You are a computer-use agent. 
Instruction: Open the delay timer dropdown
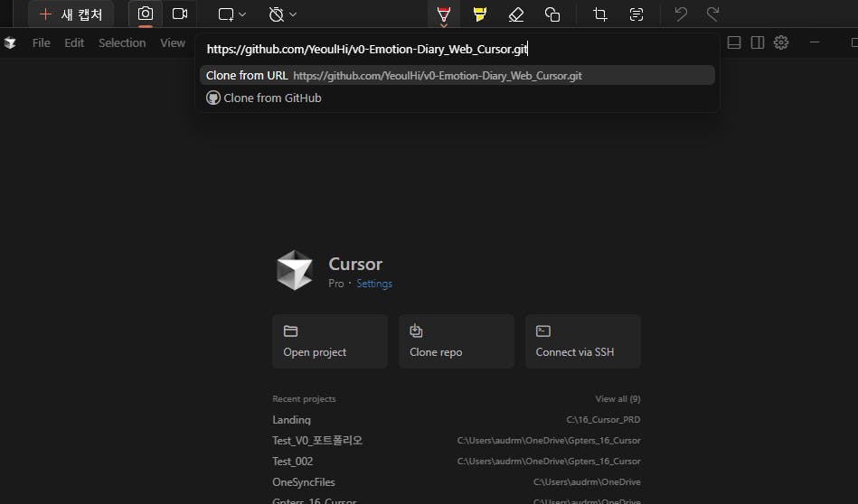pyautogui.click(x=282, y=14)
